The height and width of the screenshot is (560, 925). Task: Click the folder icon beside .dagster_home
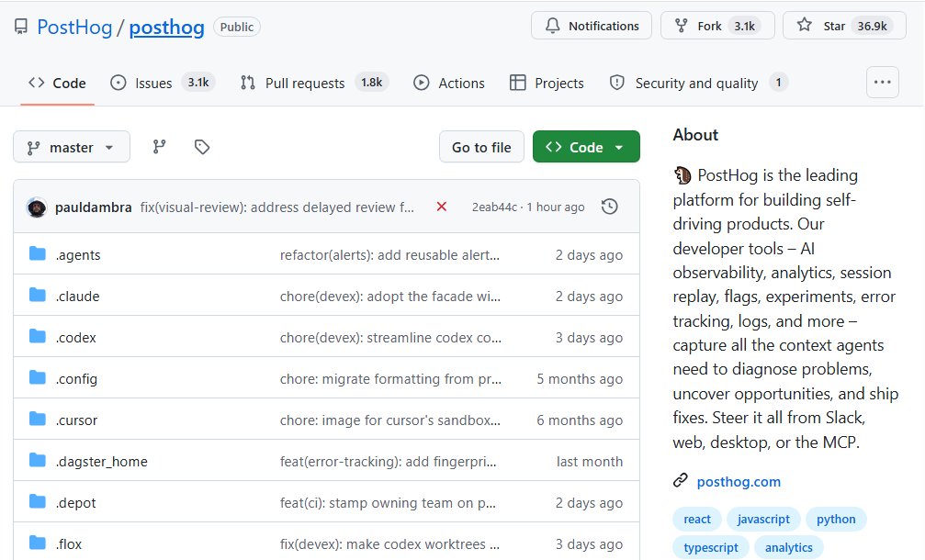point(37,460)
